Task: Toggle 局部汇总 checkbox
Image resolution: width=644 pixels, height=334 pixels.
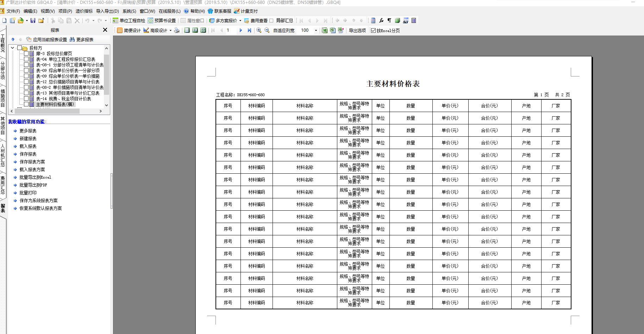Action: [x=271, y=20]
